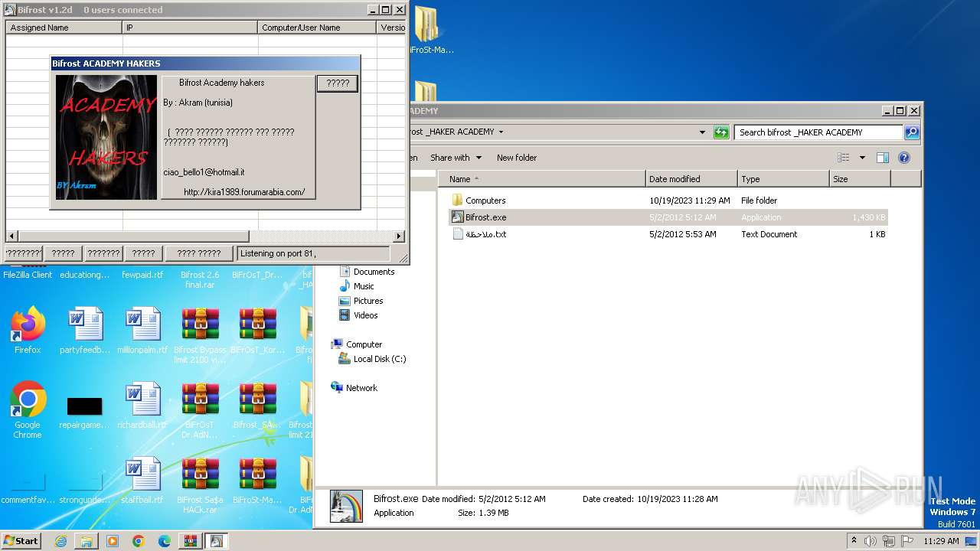Open Internet Explorer from the taskbar
Image resolution: width=980 pixels, height=551 pixels.
tap(60, 541)
